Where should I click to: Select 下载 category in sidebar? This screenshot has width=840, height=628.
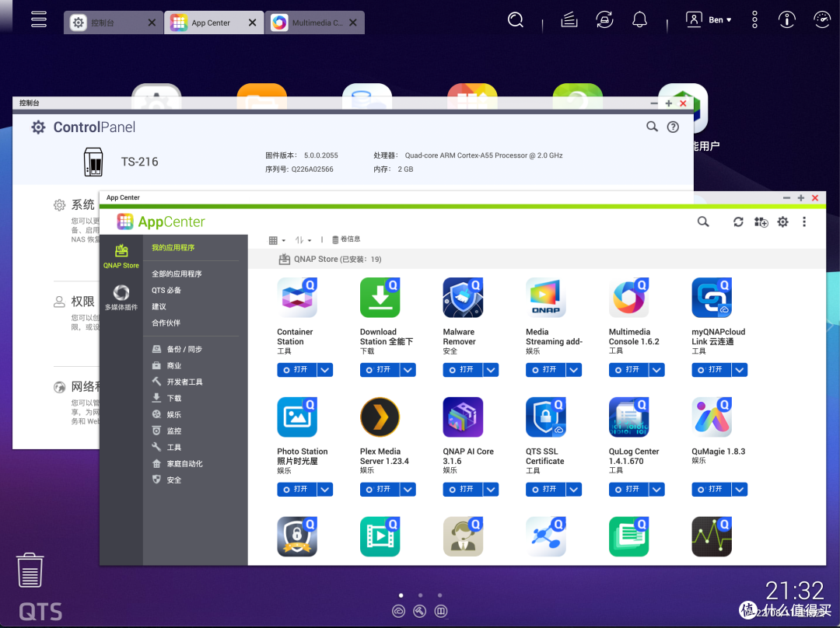pyautogui.click(x=166, y=398)
